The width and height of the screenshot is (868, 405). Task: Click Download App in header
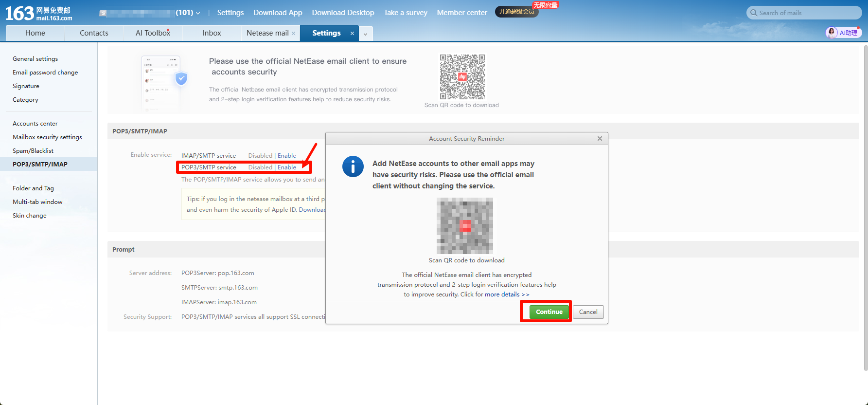coord(278,13)
